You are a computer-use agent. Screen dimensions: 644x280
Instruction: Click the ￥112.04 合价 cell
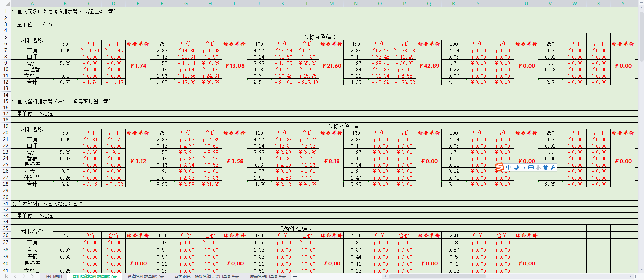pos(307,50)
